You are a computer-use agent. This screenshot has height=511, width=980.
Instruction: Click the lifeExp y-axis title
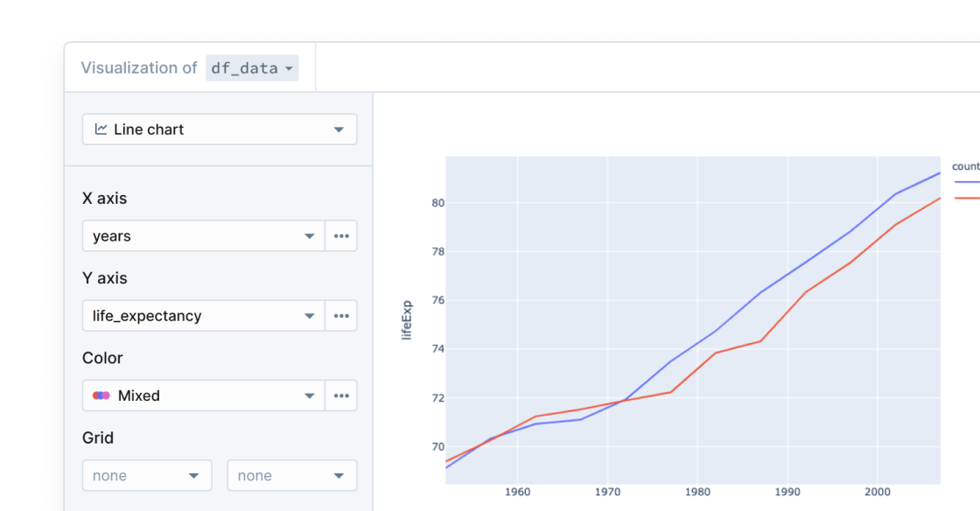point(407,319)
